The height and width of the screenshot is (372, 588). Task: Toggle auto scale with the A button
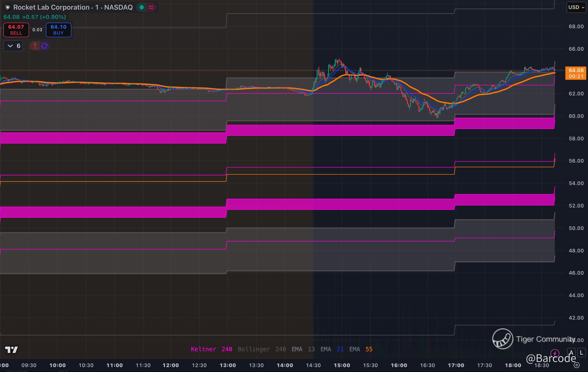pyautogui.click(x=571, y=353)
